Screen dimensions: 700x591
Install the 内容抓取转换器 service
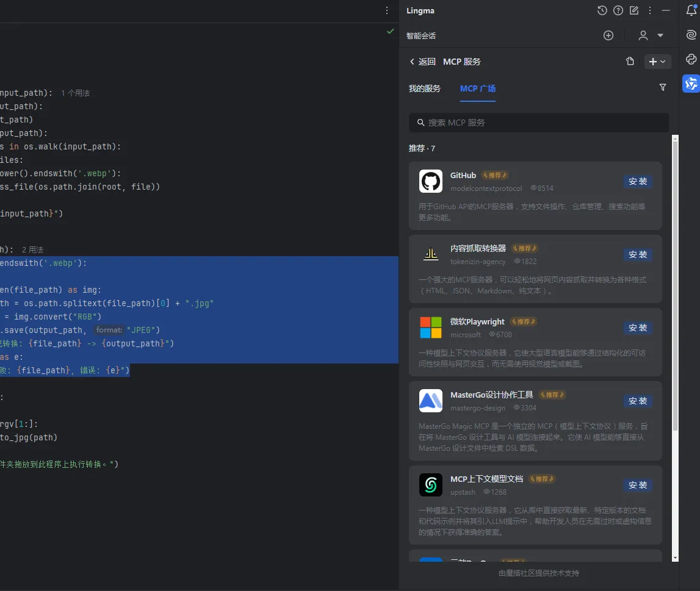(638, 255)
